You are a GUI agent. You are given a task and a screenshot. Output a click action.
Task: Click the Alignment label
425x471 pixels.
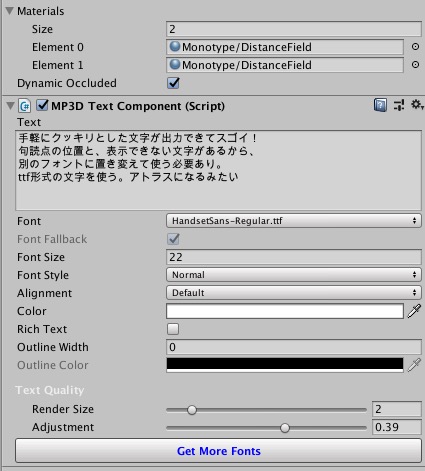tap(44, 293)
